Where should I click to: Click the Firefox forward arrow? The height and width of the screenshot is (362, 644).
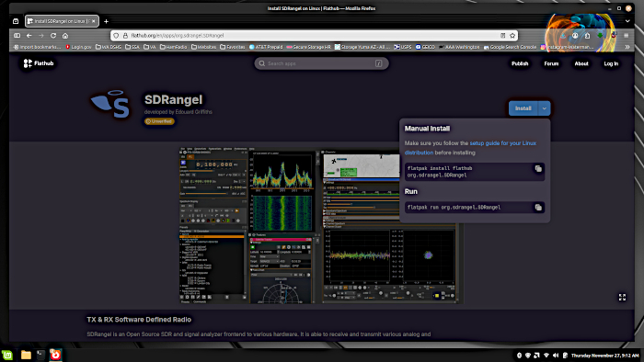[40, 36]
